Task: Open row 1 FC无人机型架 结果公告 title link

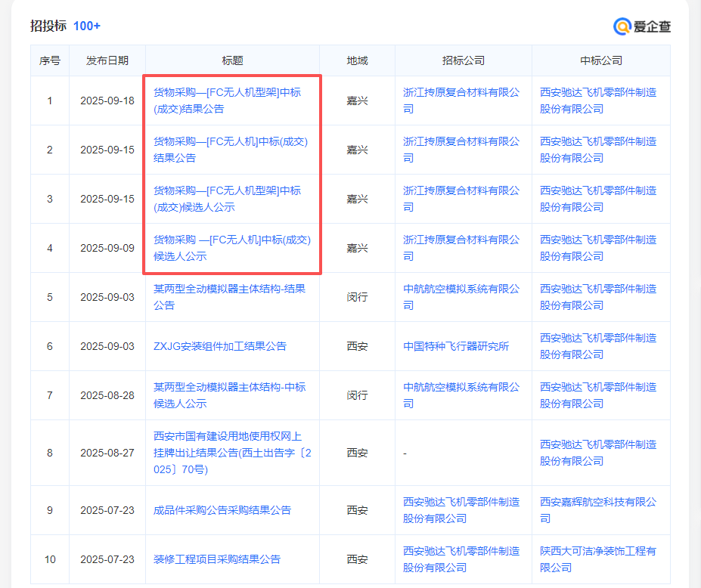Action: [x=227, y=101]
